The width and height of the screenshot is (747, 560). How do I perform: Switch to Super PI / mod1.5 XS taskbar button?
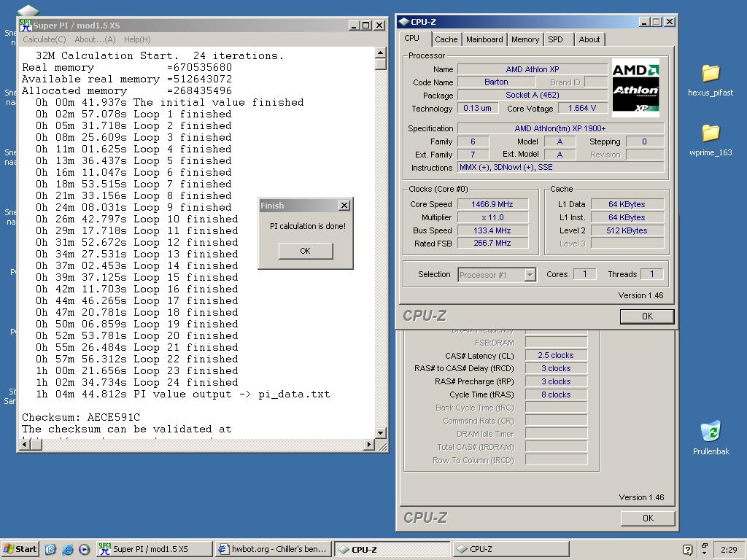click(x=155, y=549)
